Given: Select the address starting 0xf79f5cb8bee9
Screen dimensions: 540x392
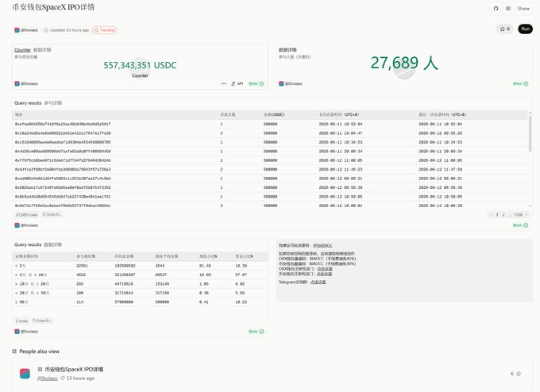Looking at the screenshot, I should click(63, 160).
